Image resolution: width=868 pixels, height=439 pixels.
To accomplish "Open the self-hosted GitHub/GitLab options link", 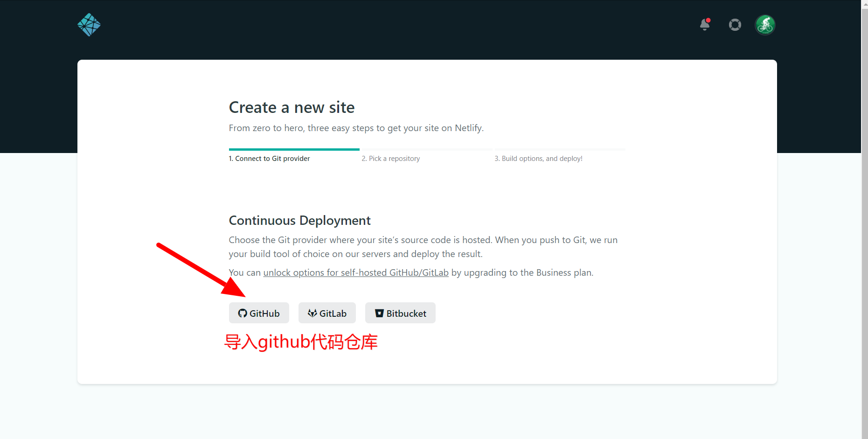I will pyautogui.click(x=356, y=272).
